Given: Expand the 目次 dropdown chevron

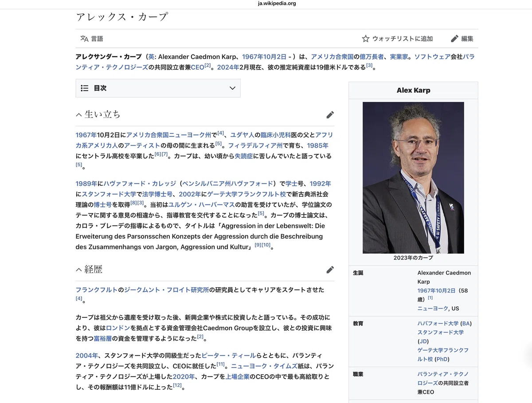Looking at the screenshot, I should 232,88.
